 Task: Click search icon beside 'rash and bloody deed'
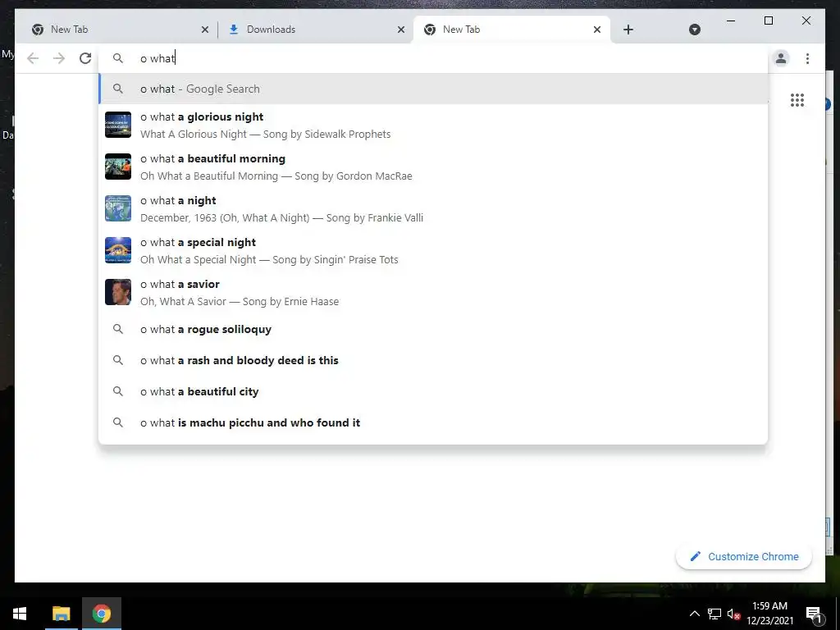118,360
